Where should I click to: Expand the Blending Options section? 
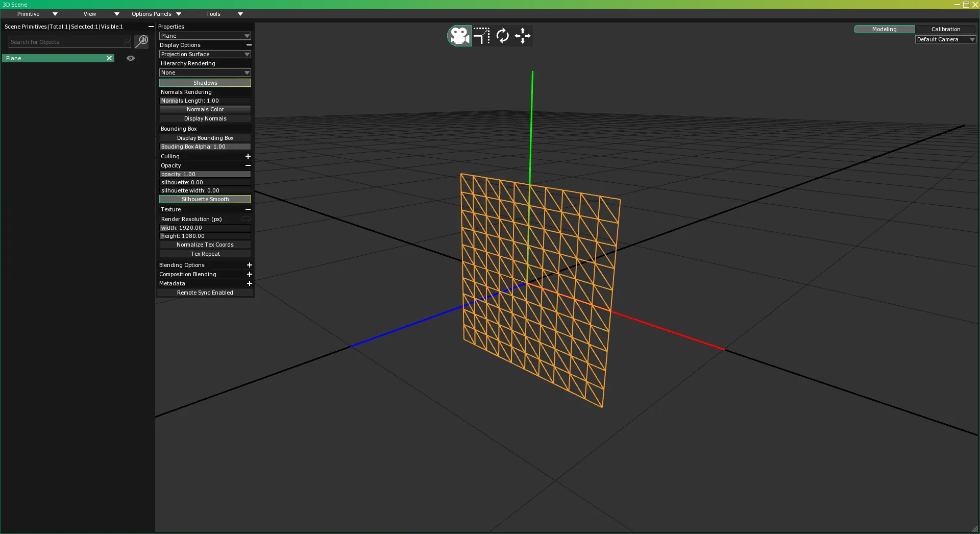[x=250, y=265]
